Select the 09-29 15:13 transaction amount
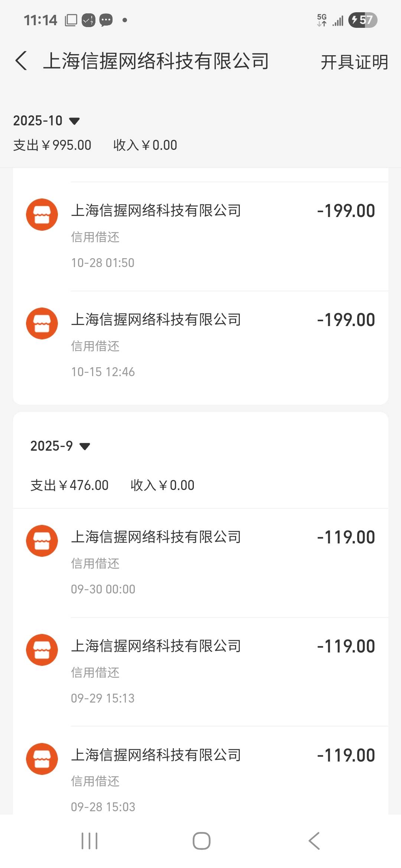The height and width of the screenshot is (868, 401). tap(346, 647)
